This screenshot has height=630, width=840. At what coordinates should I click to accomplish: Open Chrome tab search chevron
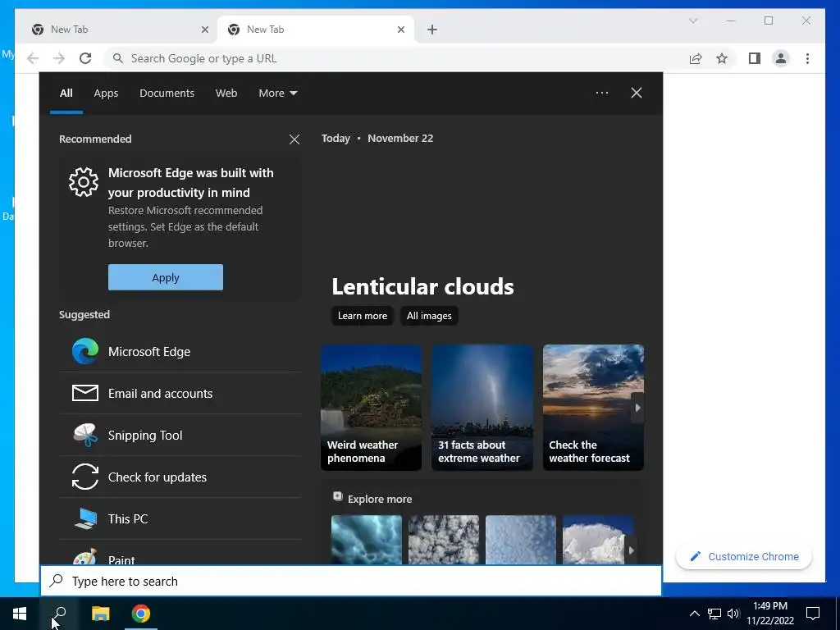(693, 21)
